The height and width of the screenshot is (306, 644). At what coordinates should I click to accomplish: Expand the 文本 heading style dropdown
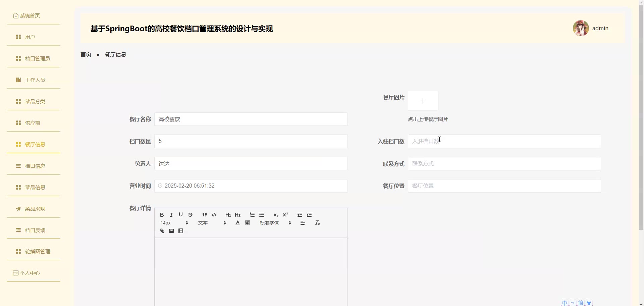(x=212, y=223)
